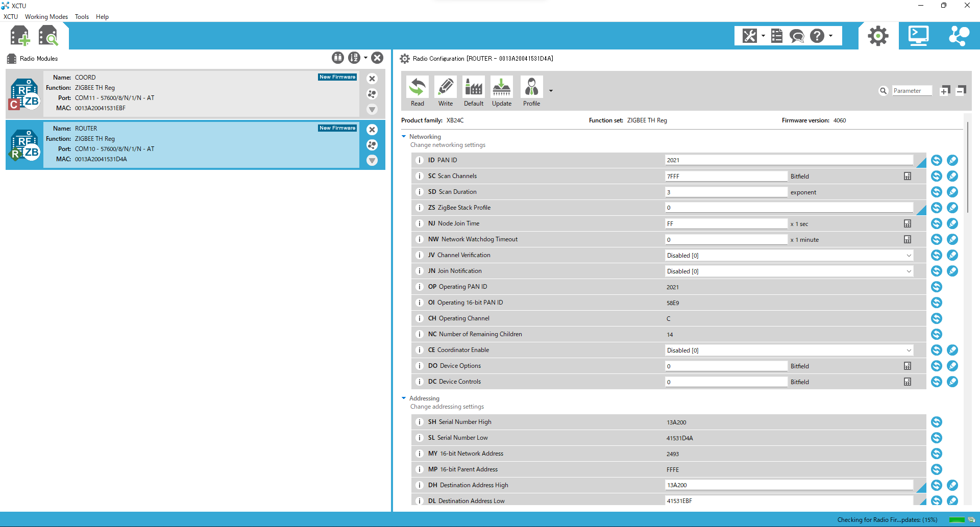Screen dimensions: 980x527
Task: Collapse the Networking section
Action: [x=404, y=137]
